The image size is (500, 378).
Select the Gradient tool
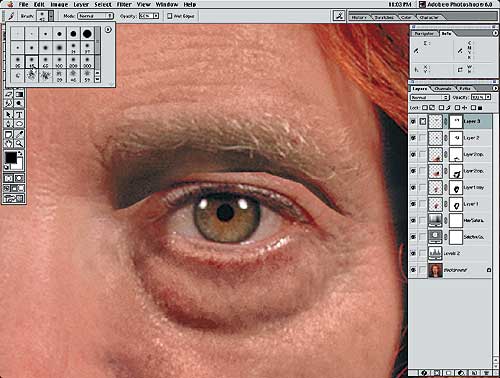(19, 94)
